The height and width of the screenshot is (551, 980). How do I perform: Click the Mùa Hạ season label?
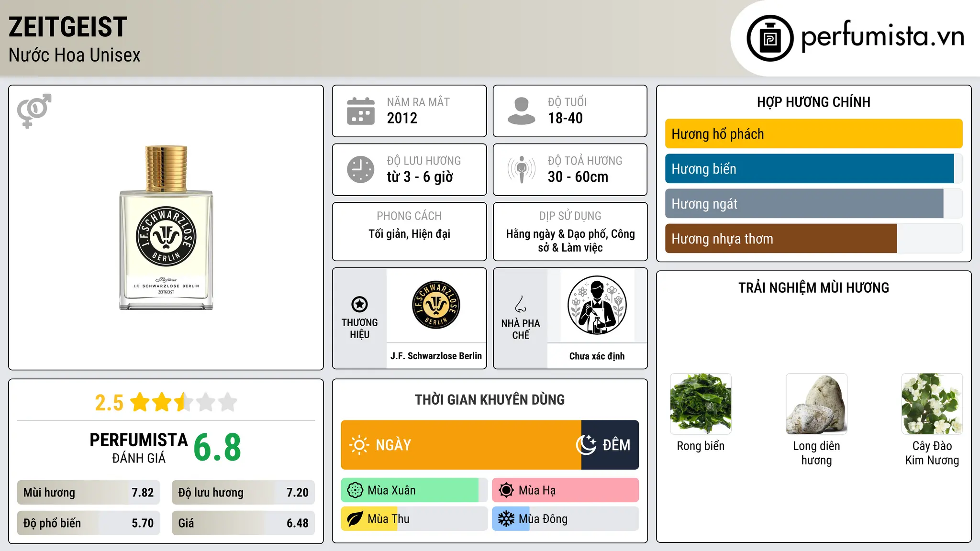(x=537, y=490)
